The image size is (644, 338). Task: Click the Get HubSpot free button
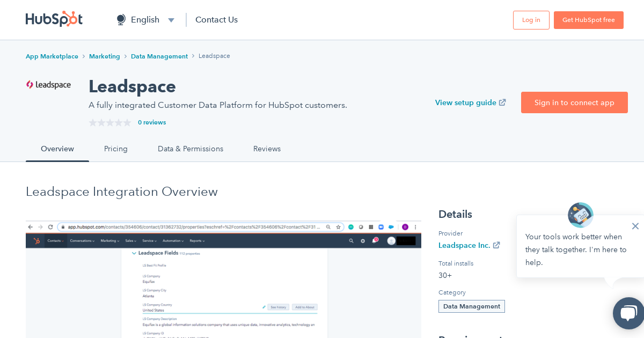tap(589, 19)
